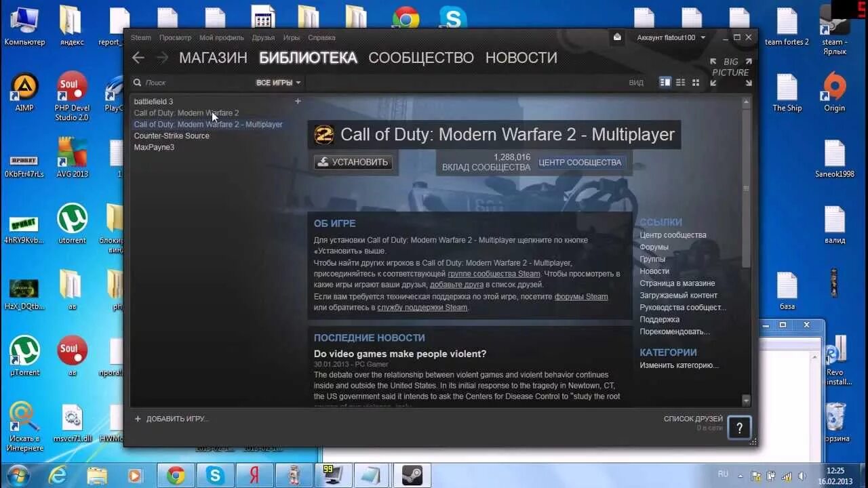
Task: Open Skype from the taskbar
Action: pyautogui.click(x=215, y=475)
